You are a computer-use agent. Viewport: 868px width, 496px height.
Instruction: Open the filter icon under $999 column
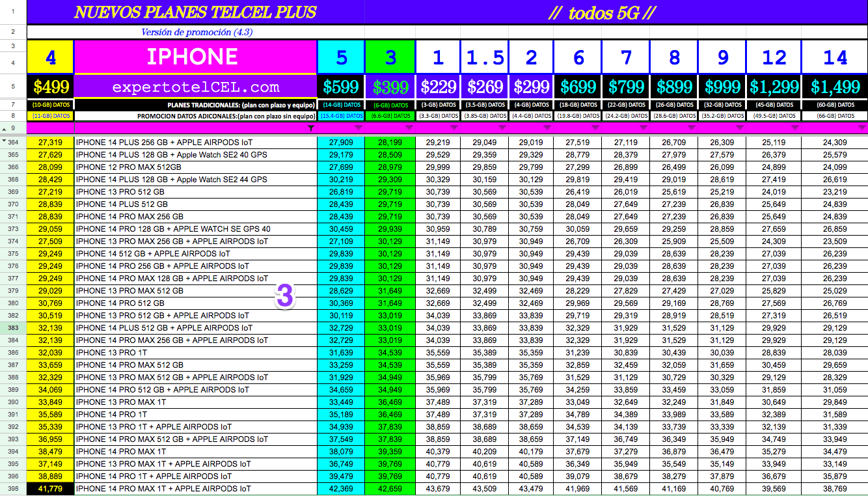coord(740,128)
